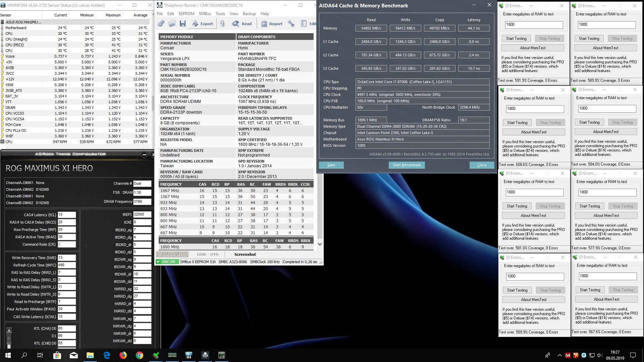Click Save in AIDA64 benchmark window
The width and height of the screenshot is (644, 362).
coord(331,165)
